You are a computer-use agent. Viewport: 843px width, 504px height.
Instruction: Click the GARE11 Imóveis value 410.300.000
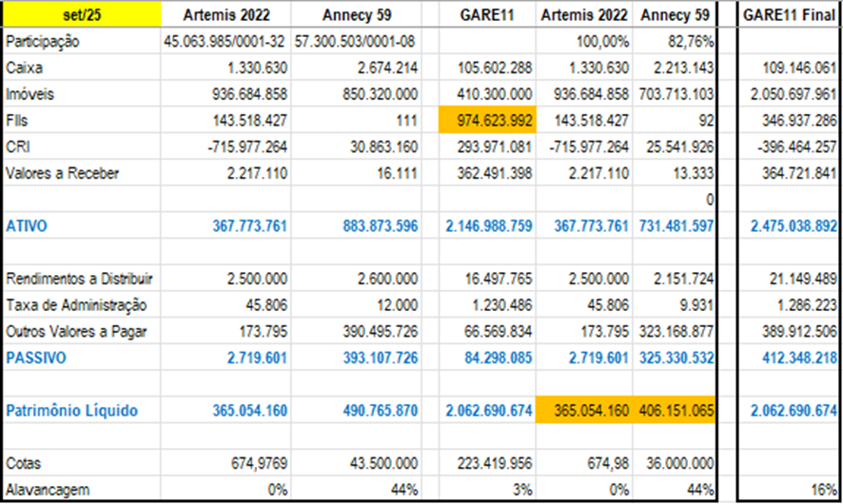pyautogui.click(x=487, y=94)
